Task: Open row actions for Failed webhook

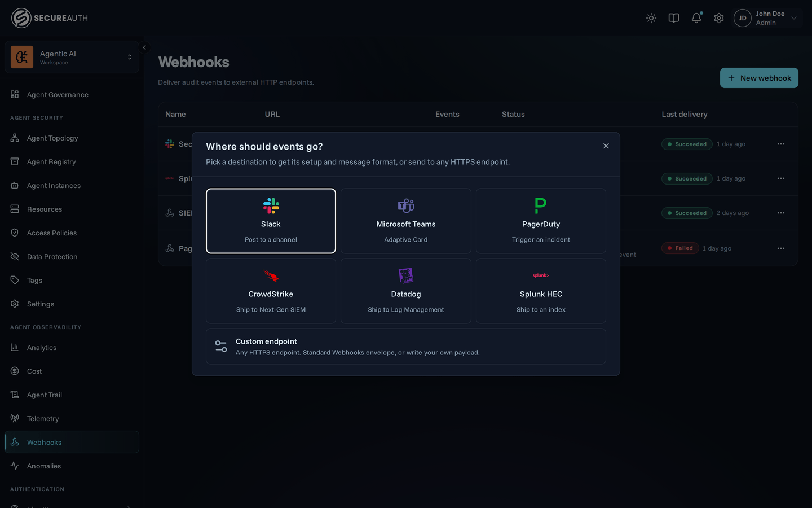Action: point(781,248)
